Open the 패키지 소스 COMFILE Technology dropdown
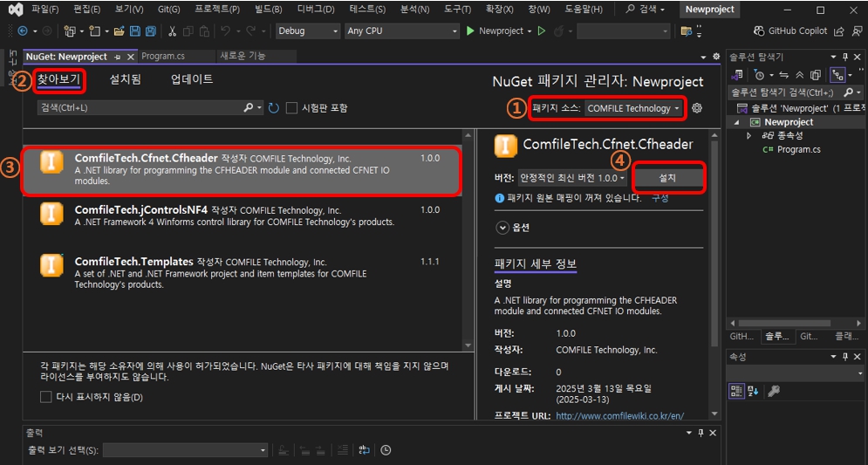The image size is (868, 465). click(x=634, y=108)
